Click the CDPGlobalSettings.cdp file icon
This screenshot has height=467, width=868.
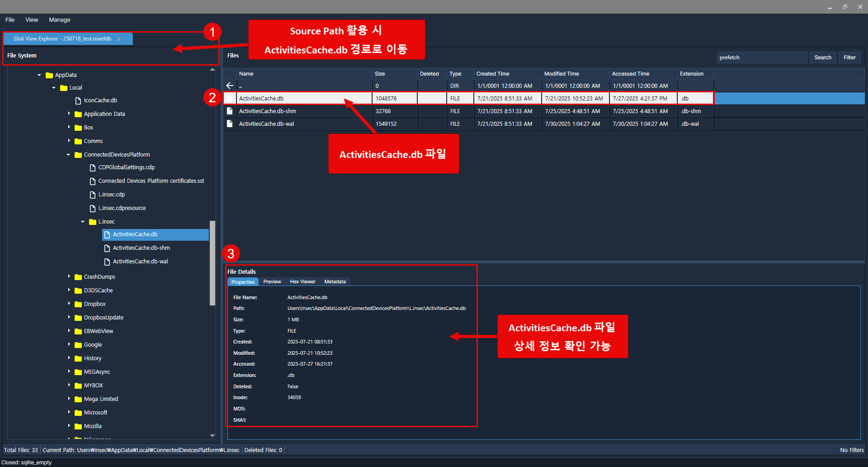coord(93,168)
